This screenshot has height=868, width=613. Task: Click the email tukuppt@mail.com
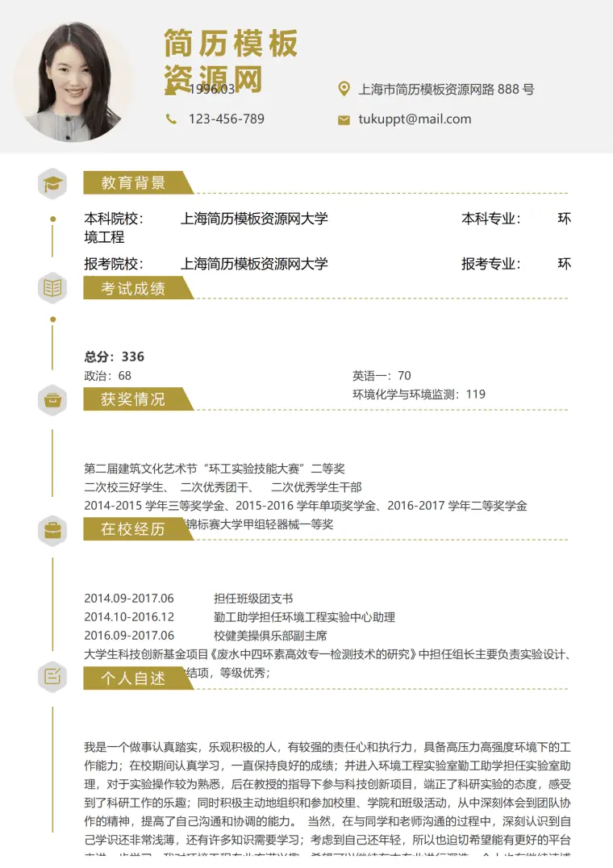point(415,119)
